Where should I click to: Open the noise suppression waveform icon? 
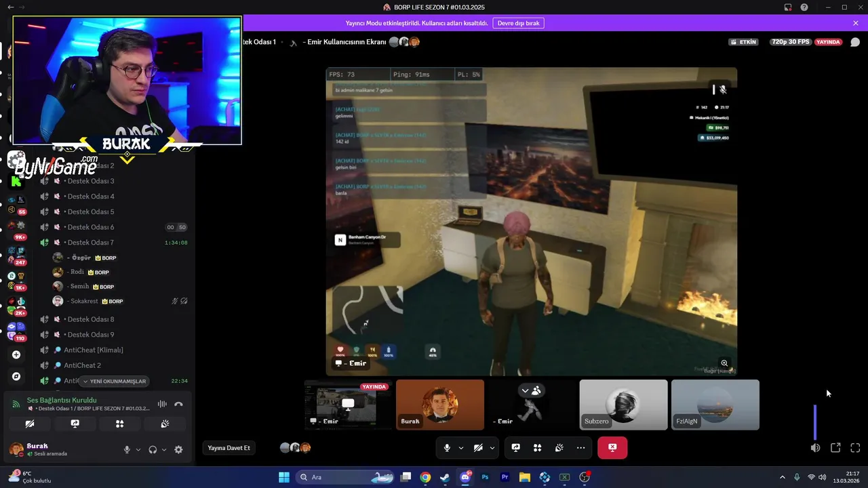[x=162, y=404]
